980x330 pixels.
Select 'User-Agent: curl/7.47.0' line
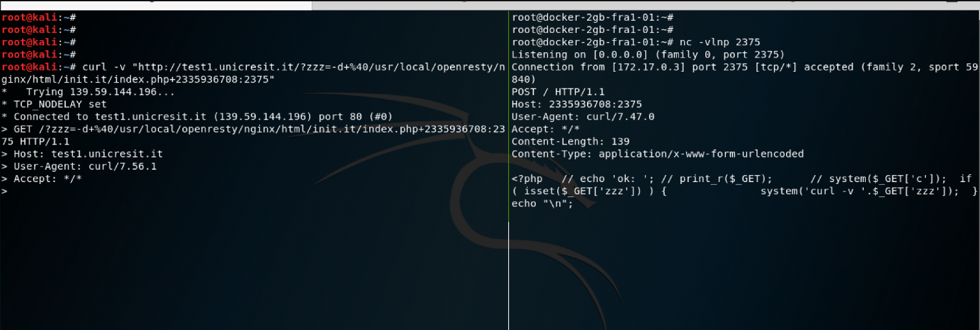pos(582,116)
